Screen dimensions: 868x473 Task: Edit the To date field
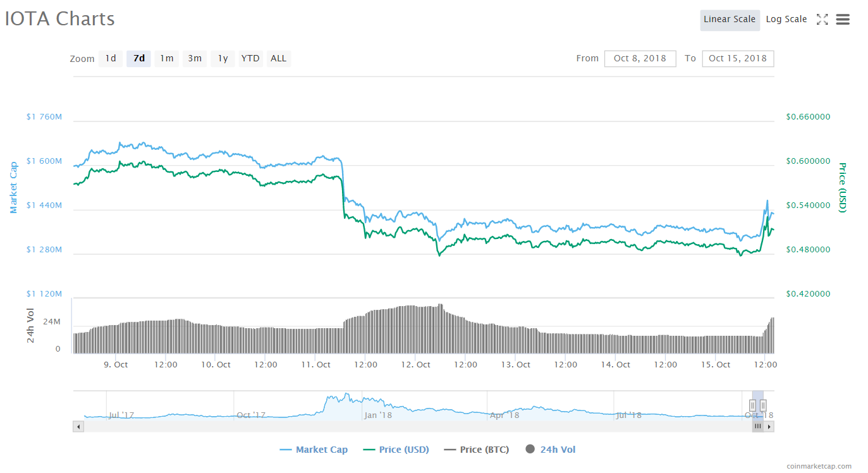pyautogui.click(x=738, y=58)
